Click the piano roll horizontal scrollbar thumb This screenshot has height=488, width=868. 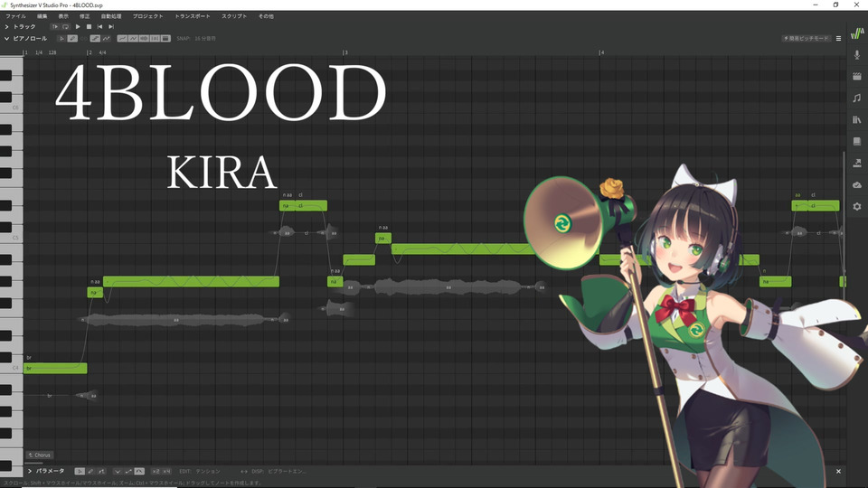[x=33, y=463]
